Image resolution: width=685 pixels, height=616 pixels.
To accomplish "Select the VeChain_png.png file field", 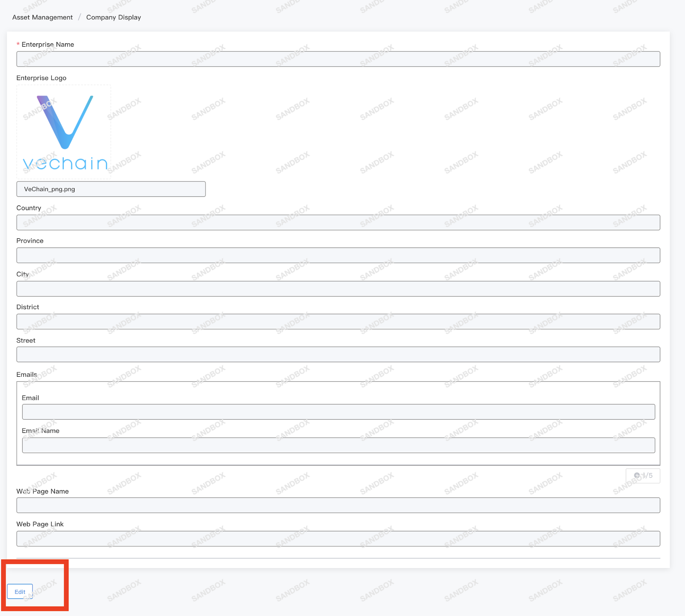I will tap(111, 189).
